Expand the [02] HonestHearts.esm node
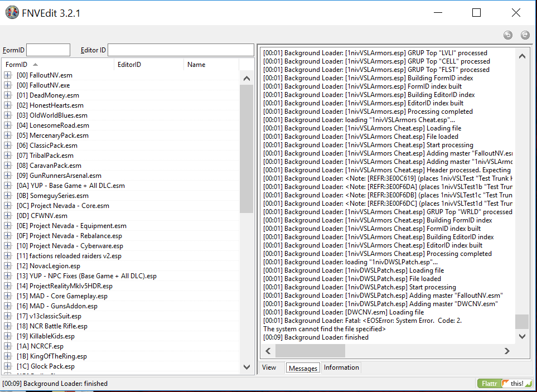 pos(8,105)
